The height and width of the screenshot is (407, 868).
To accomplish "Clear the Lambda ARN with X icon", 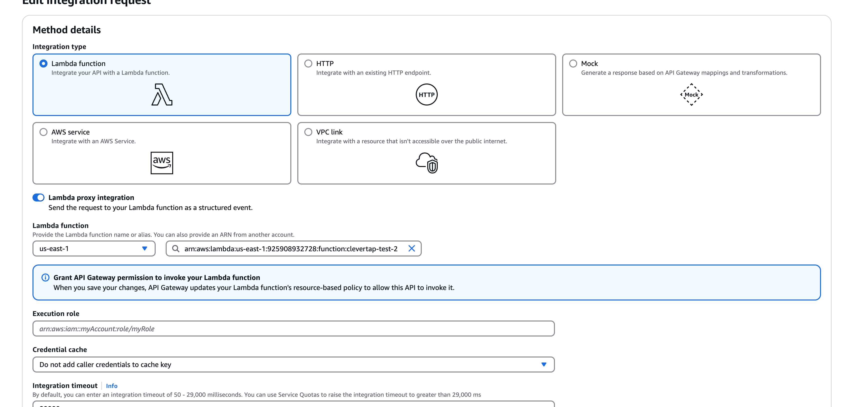I will (412, 248).
